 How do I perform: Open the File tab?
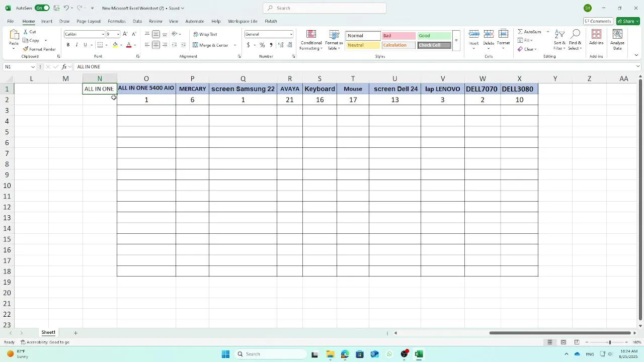point(10,21)
